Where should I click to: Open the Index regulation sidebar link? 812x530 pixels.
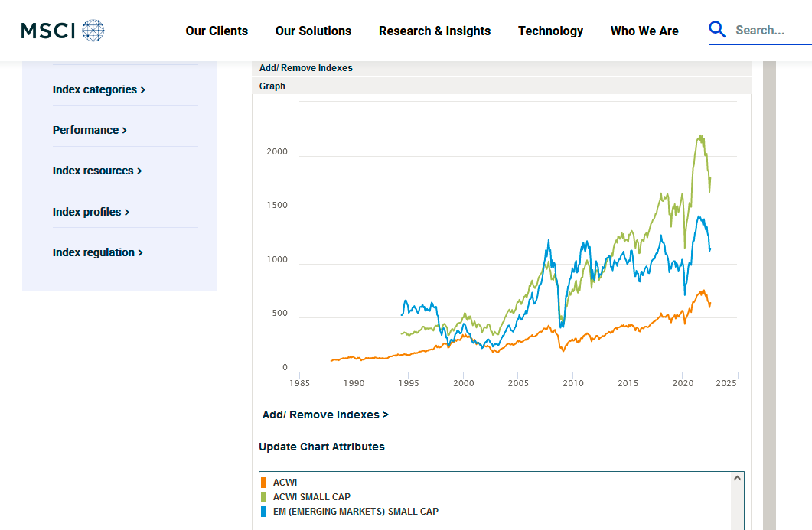(x=98, y=252)
